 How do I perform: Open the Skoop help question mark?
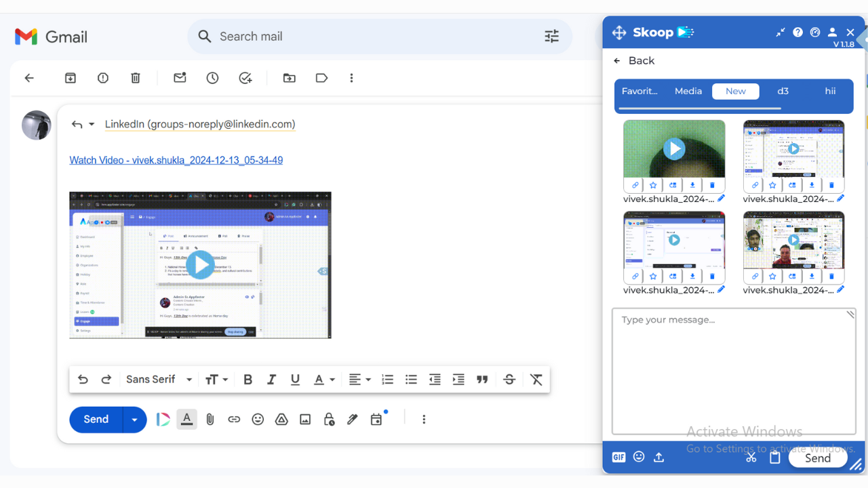click(798, 32)
